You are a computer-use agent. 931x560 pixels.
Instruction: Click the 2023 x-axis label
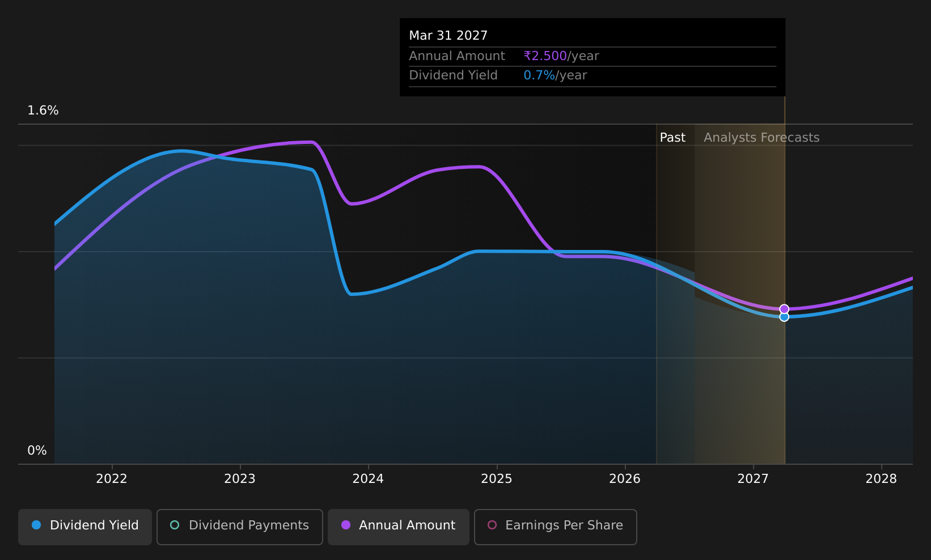pyautogui.click(x=240, y=479)
